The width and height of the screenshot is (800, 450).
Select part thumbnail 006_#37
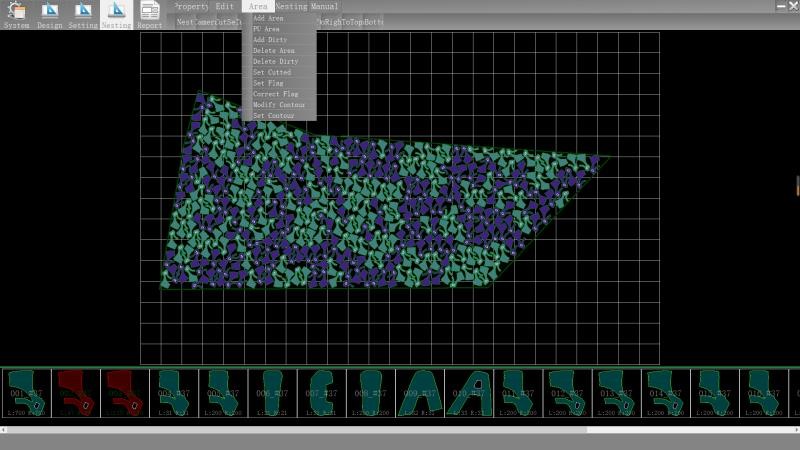click(272, 393)
